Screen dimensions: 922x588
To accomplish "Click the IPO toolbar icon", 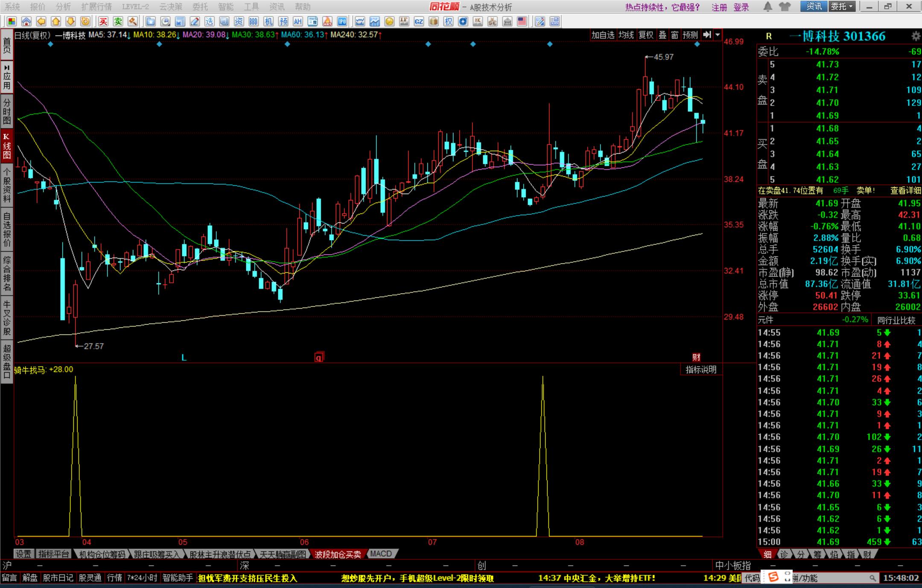I will pos(342,21).
